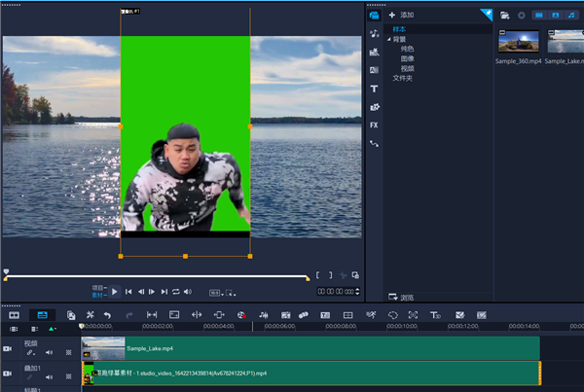Open the audio/sound library panel
Viewport: 584px width, 392px height.
(x=374, y=33)
